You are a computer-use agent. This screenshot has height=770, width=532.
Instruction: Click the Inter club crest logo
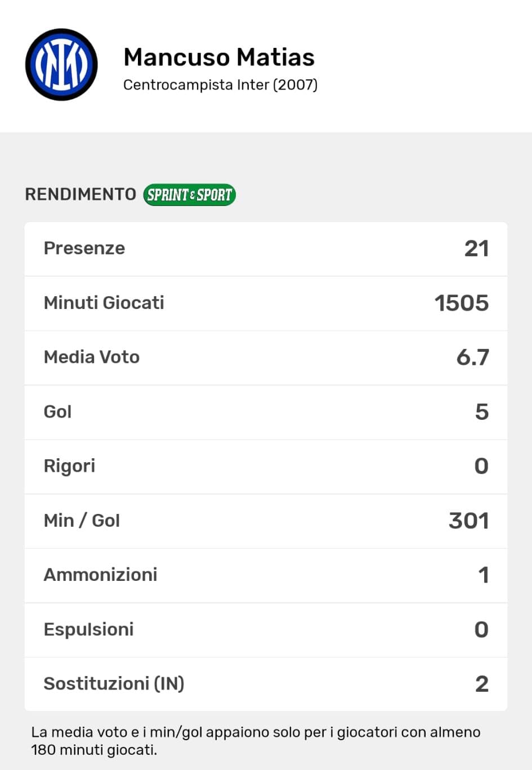[61, 65]
